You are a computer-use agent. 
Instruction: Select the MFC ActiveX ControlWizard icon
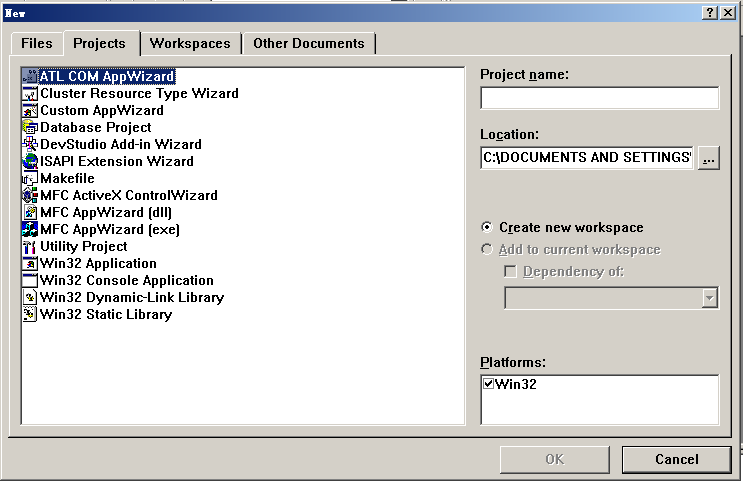tap(30, 196)
